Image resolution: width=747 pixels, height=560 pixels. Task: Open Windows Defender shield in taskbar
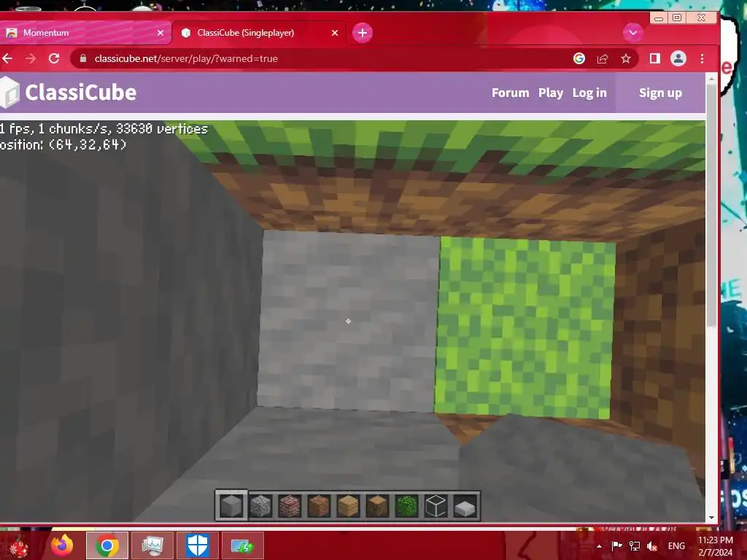pos(198,545)
